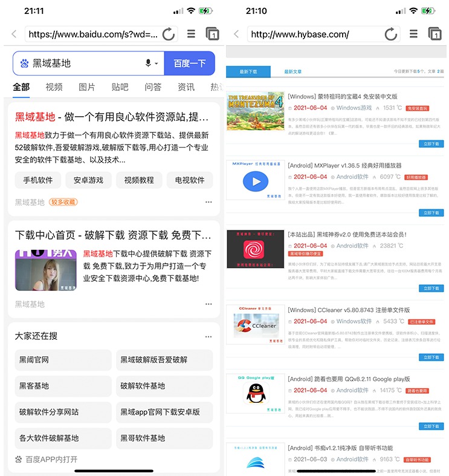Search suggestion 黑域破解版吾爱破解
Image resolution: width=449 pixels, height=476 pixels.
164,360
